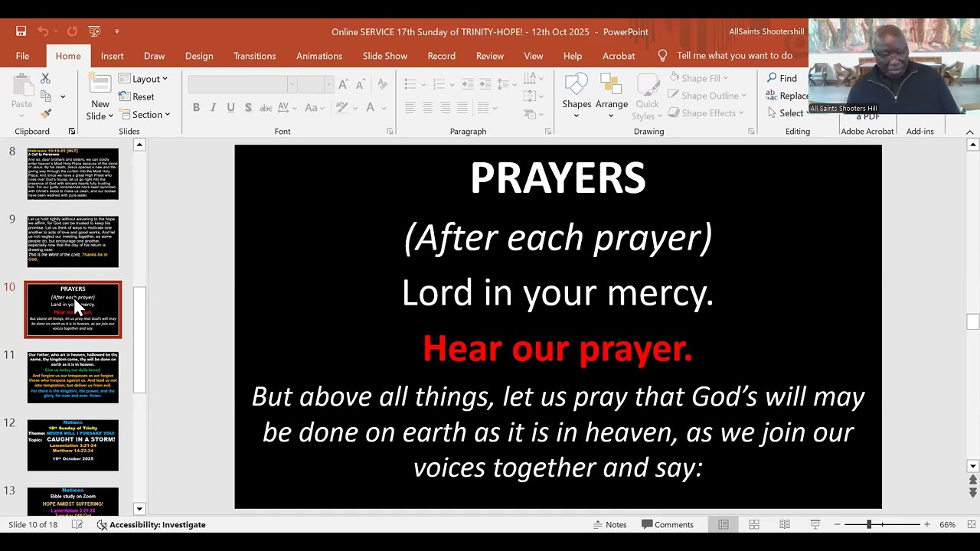Screen dimensions: 980x551
Task: Switch to Slide Sorter view icon
Action: (x=754, y=524)
